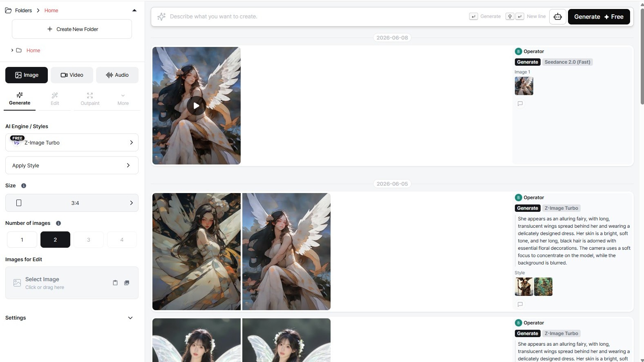The height and width of the screenshot is (362, 644).
Task: Set number of images to 1
Action: [x=22, y=240]
